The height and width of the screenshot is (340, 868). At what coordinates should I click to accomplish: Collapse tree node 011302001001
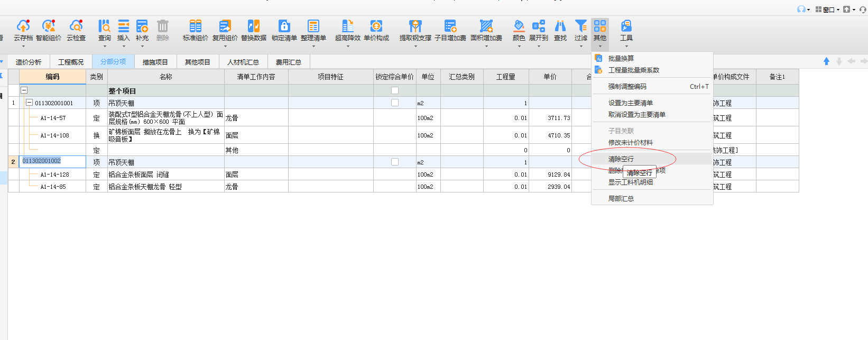[x=30, y=103]
